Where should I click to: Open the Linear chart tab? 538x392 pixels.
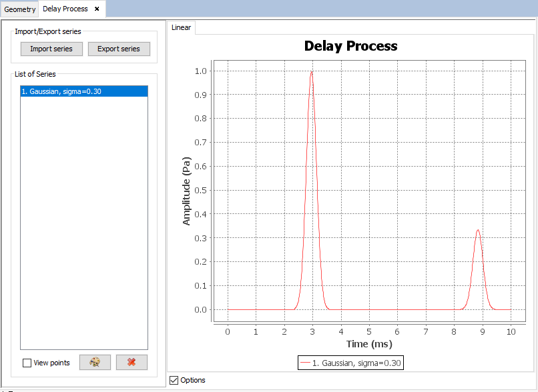181,27
